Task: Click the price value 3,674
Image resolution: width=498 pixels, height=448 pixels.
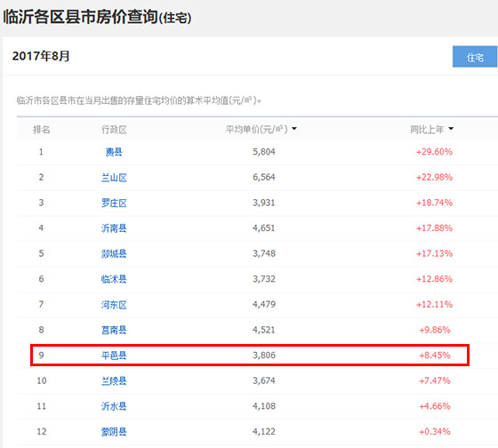Action: [x=264, y=380]
